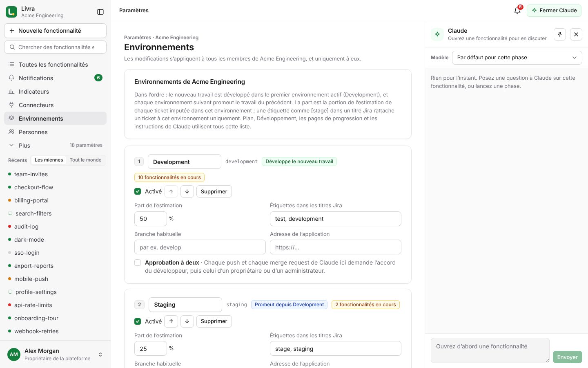Screen dimensions: 588x368
Task: Open the Personnes page
Action: click(x=55, y=132)
